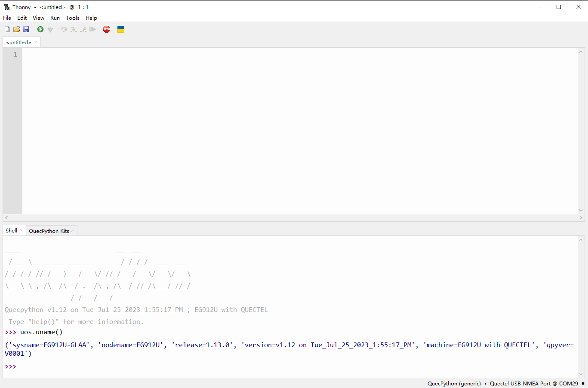Click editor horizontal scrollbar left arrow

6,218
